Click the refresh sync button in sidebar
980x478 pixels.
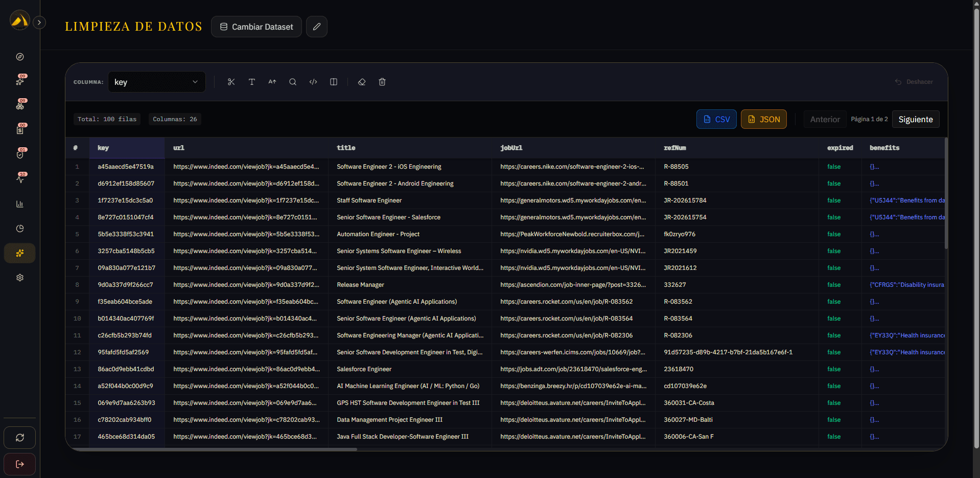tap(20, 438)
